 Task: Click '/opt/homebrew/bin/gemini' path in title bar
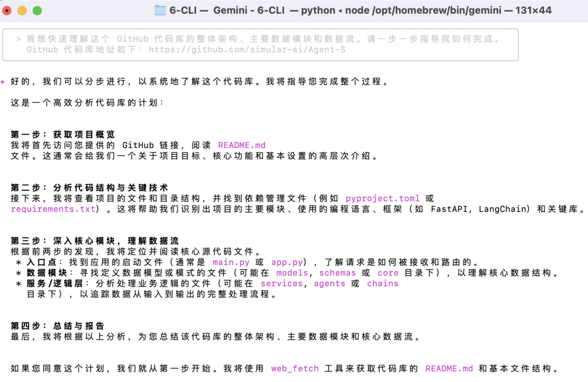tap(437, 10)
